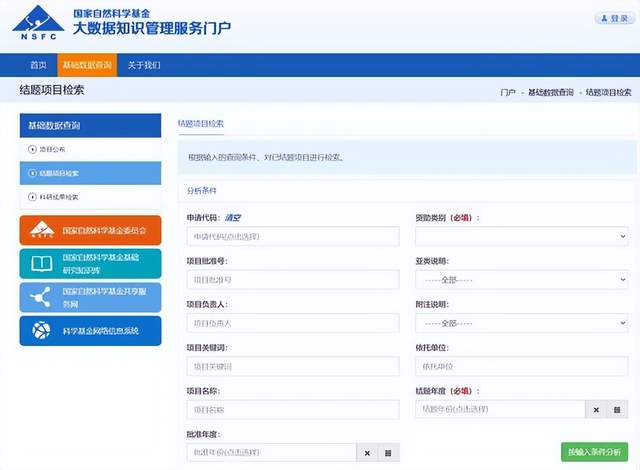Open 关于我们 in navigation bar

pos(144,65)
